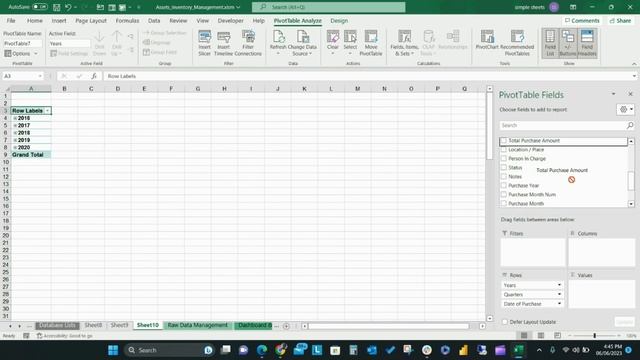
Task: Open PivotTable Options
Action: click(x=21, y=53)
